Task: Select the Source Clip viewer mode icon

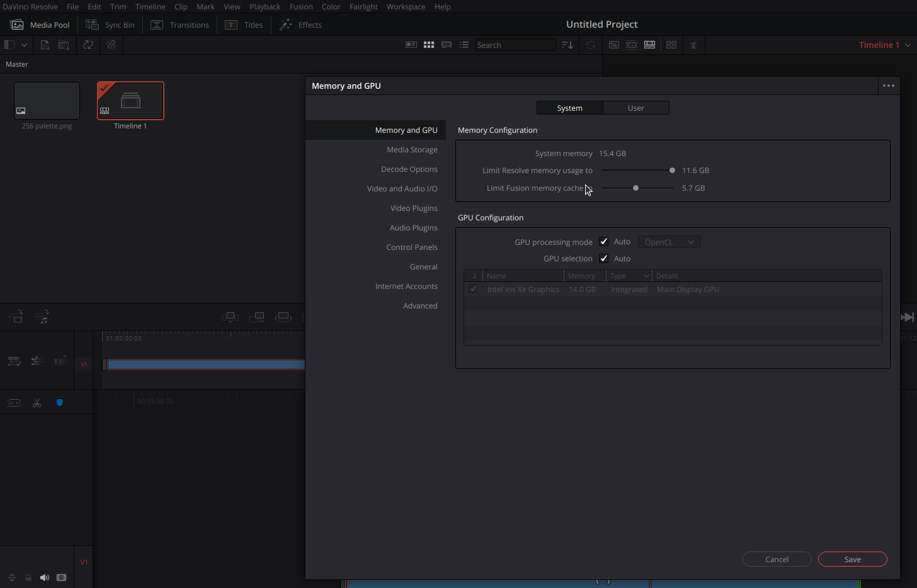Action: pos(614,45)
